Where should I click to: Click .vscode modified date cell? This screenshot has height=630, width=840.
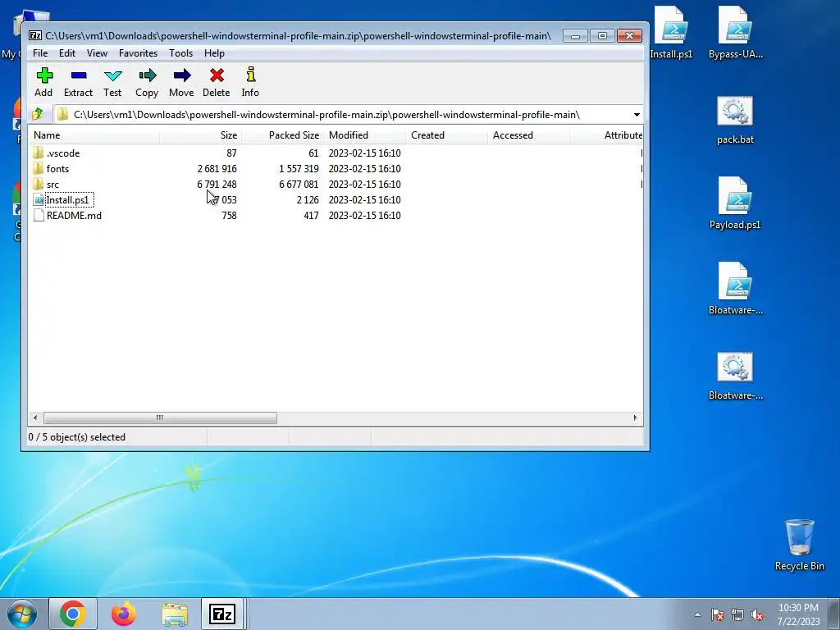[364, 153]
